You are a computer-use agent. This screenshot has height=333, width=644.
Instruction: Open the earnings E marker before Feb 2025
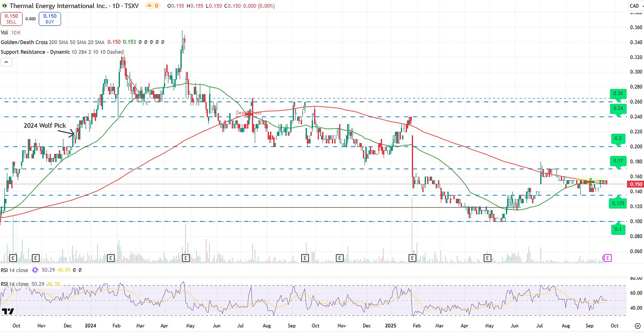tap(412, 258)
